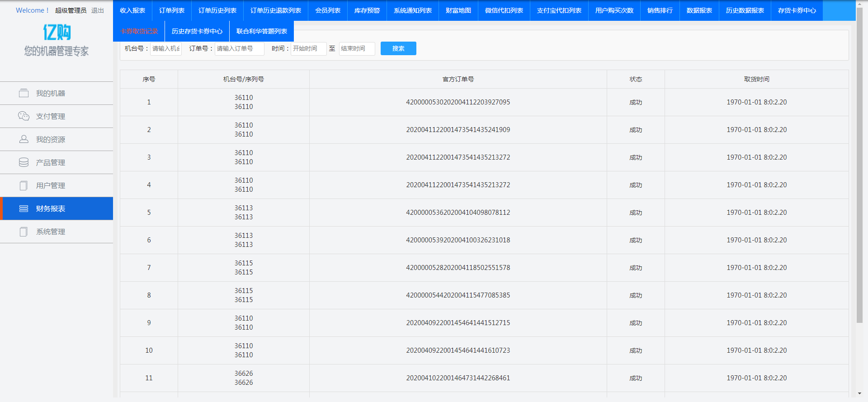The width and height of the screenshot is (868, 402).
Task: Switch to 订单历史退款列表 tab
Action: 276,10
